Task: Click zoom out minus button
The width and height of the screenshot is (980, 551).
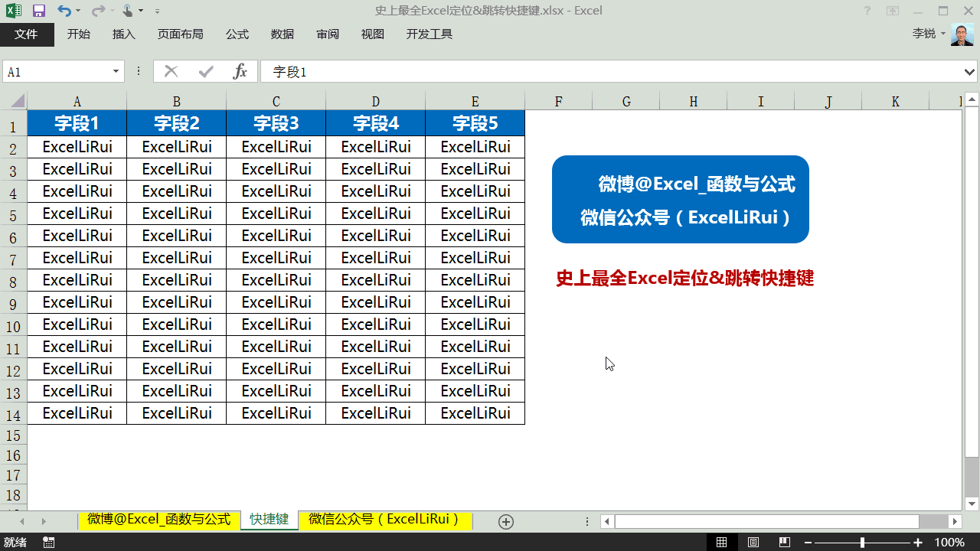Action: (x=807, y=542)
